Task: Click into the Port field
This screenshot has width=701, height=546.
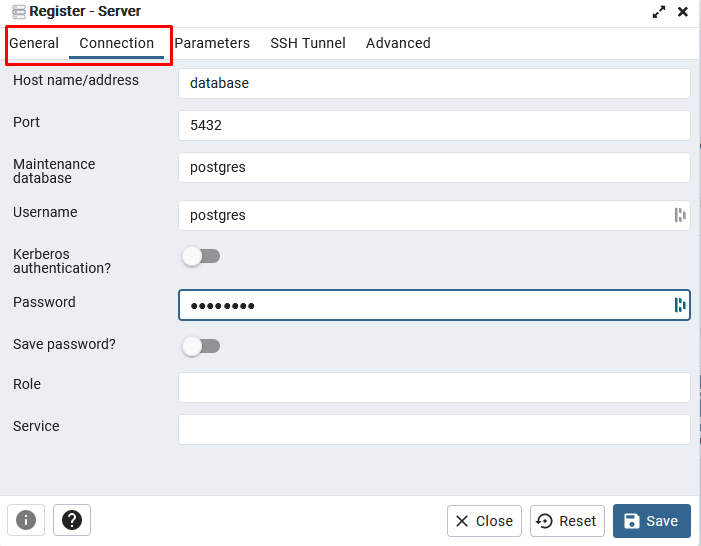Action: 434,125
